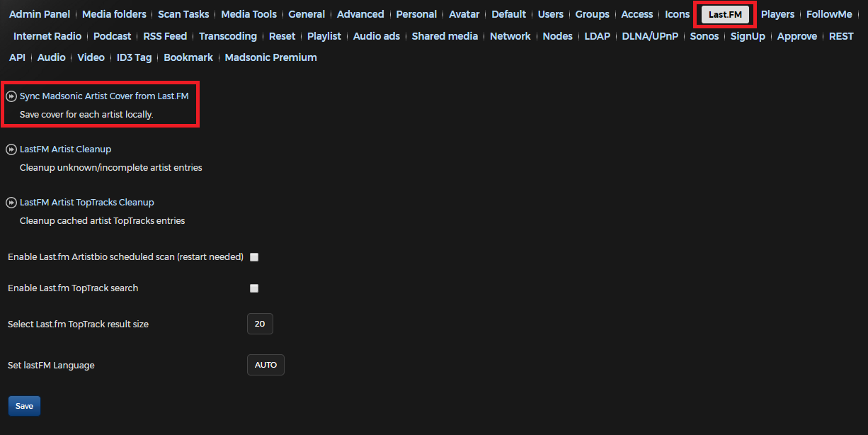
Task: Go to the Transcoding settings tab
Action: 228,36
